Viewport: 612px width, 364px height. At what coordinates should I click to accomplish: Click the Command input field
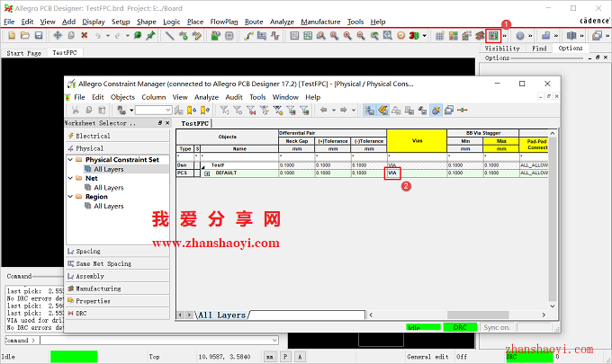pos(156,341)
